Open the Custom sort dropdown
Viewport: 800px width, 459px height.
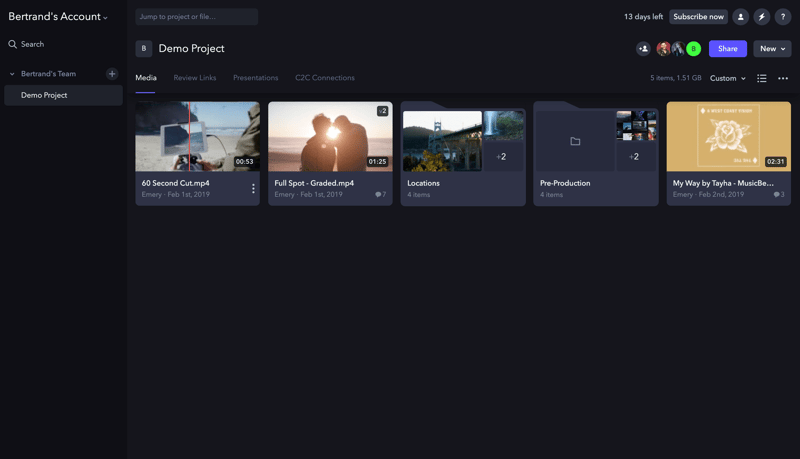(x=728, y=78)
